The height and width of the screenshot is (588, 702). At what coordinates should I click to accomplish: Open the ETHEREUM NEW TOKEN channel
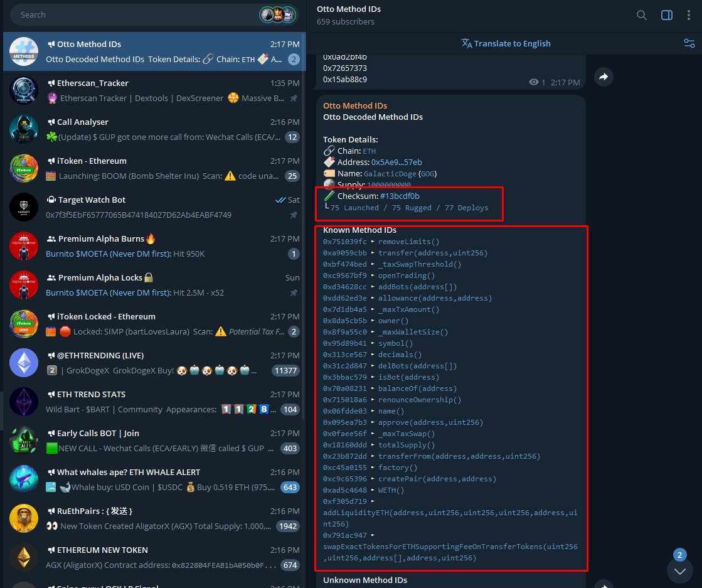(154, 558)
